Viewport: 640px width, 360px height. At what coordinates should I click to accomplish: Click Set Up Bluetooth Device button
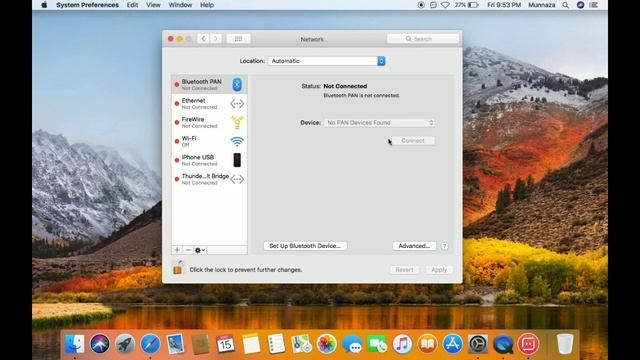(305, 246)
